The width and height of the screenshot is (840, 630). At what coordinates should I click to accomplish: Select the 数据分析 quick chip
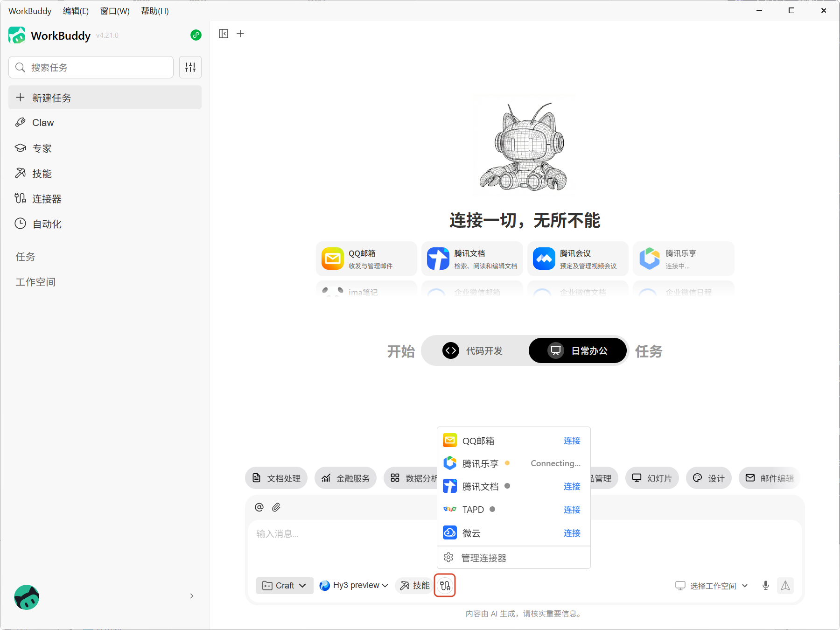[411, 478]
